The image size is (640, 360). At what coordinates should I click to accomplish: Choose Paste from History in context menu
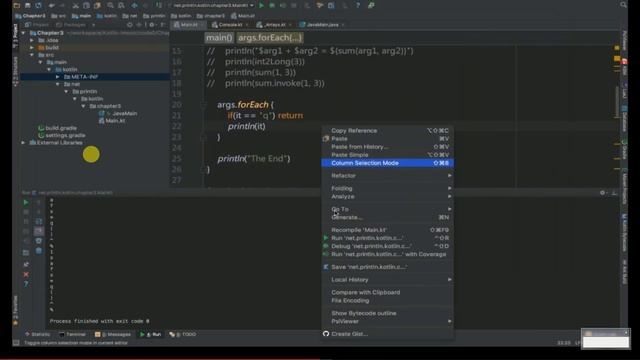[388, 147]
